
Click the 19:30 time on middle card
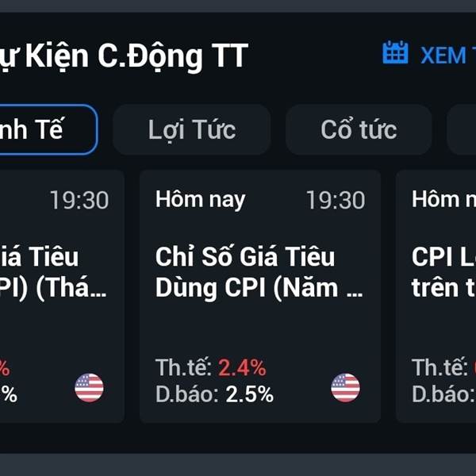point(336,200)
